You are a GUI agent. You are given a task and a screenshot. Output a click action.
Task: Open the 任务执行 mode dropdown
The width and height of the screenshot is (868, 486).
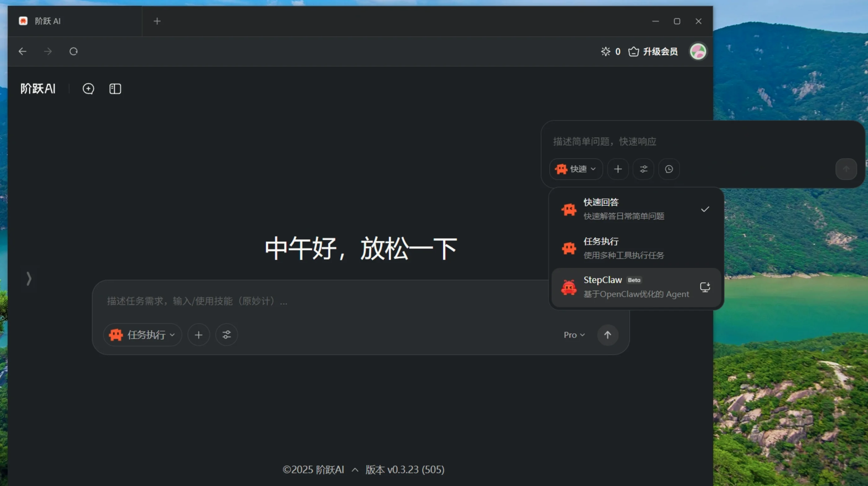click(142, 335)
